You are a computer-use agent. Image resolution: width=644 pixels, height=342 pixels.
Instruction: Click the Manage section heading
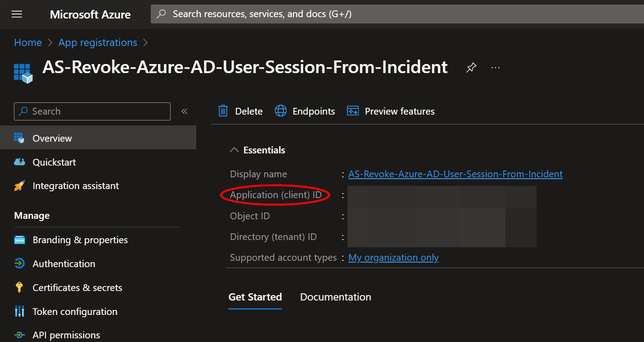click(x=32, y=216)
